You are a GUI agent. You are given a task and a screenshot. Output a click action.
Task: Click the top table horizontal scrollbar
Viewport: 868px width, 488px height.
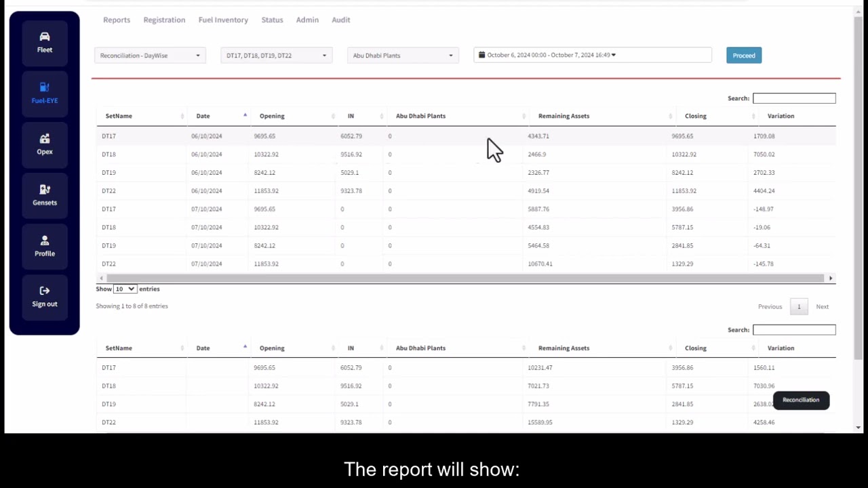[465, 278]
